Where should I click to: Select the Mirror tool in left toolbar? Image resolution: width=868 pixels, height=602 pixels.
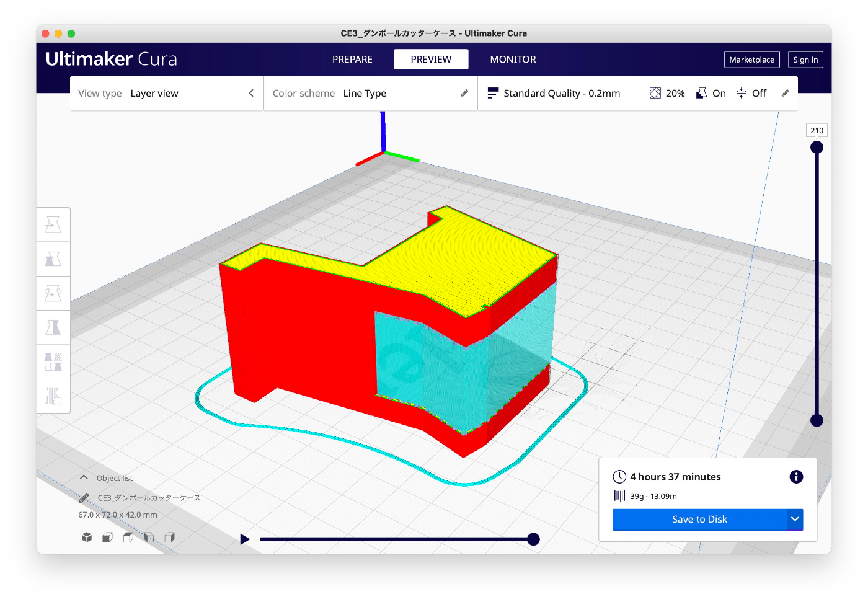click(53, 327)
